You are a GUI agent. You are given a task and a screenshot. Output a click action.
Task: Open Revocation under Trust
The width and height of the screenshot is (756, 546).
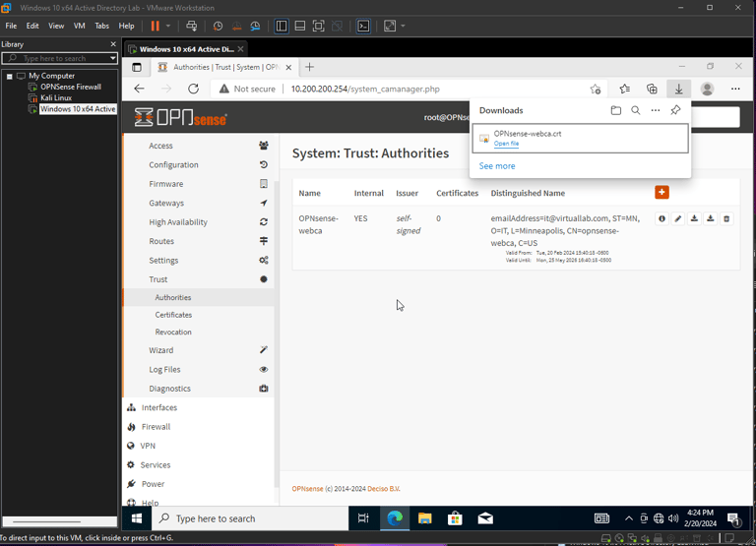(173, 333)
